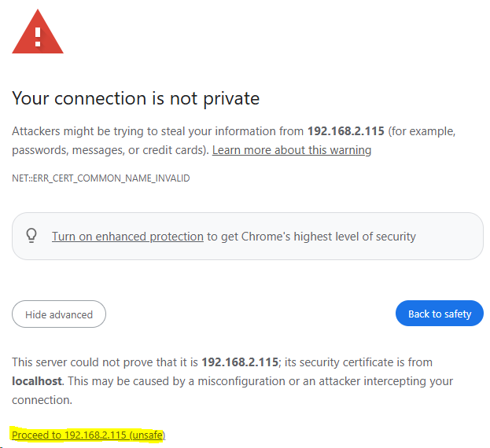Click the NET::ERR_CERT_COMMON_NAME_INVALID error code
The width and height of the screenshot is (490, 448).
[101, 178]
